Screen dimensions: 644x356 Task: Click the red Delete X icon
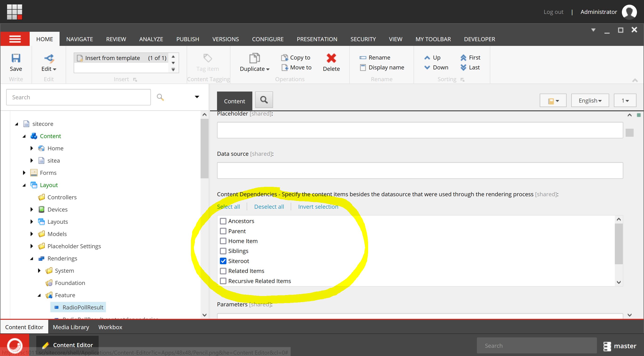331,58
